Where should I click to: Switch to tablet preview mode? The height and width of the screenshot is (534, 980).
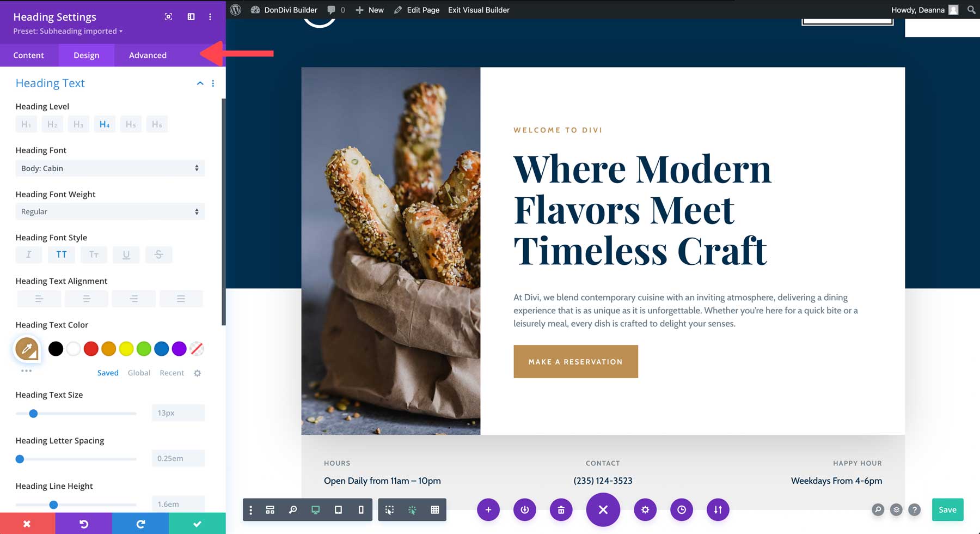338,509
